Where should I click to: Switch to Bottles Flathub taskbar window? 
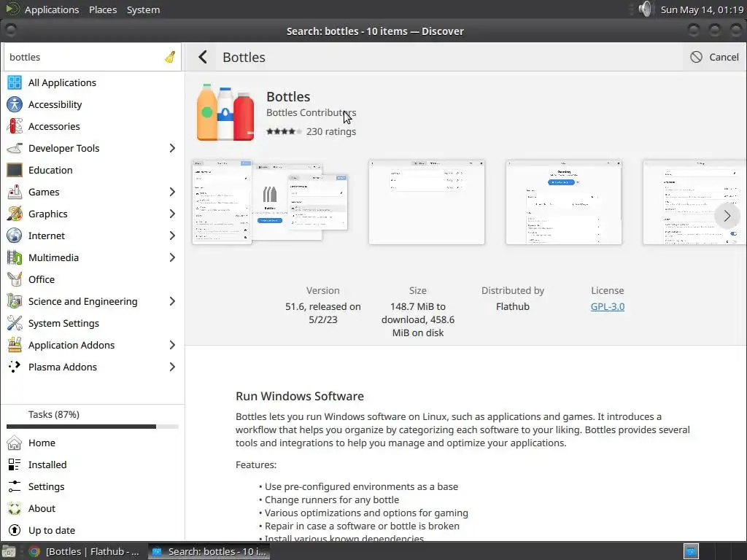click(x=85, y=551)
